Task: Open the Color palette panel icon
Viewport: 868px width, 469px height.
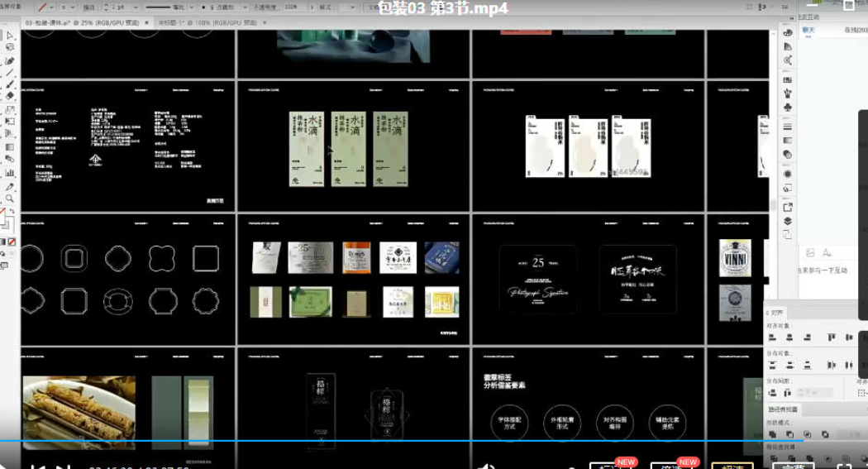Action: (788, 32)
